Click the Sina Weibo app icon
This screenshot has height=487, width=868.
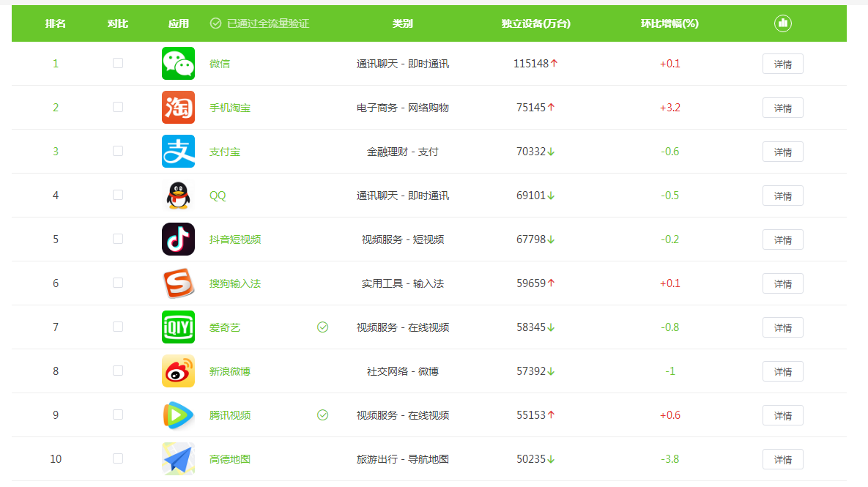click(178, 371)
